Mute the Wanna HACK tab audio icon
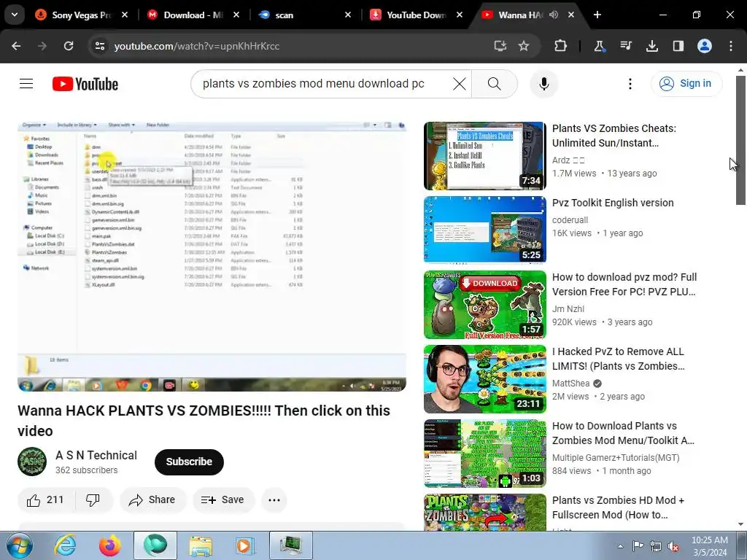 [x=554, y=15]
